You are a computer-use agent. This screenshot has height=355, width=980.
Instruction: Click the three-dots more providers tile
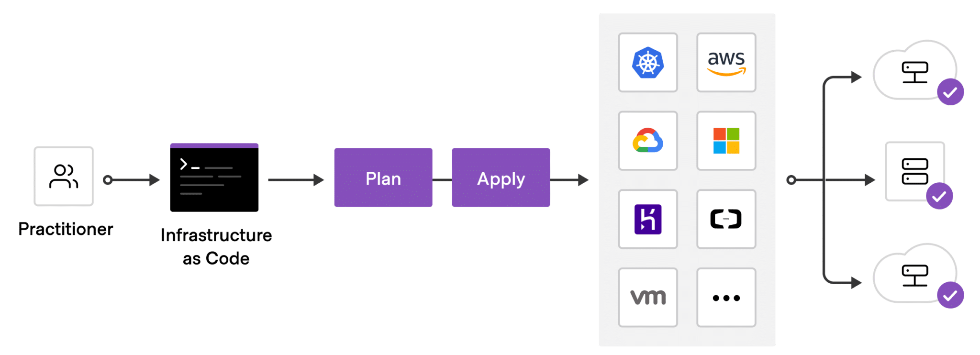(x=726, y=298)
